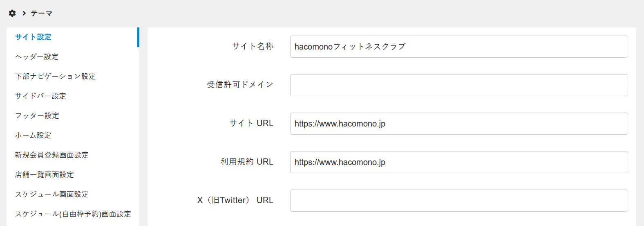Viewport: 644px width, 226px height.
Task: Open サイドバー設定 in sidebar
Action: click(x=40, y=96)
